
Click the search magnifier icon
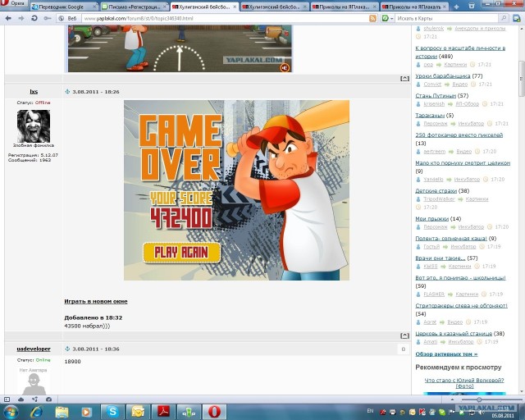tap(503, 18)
